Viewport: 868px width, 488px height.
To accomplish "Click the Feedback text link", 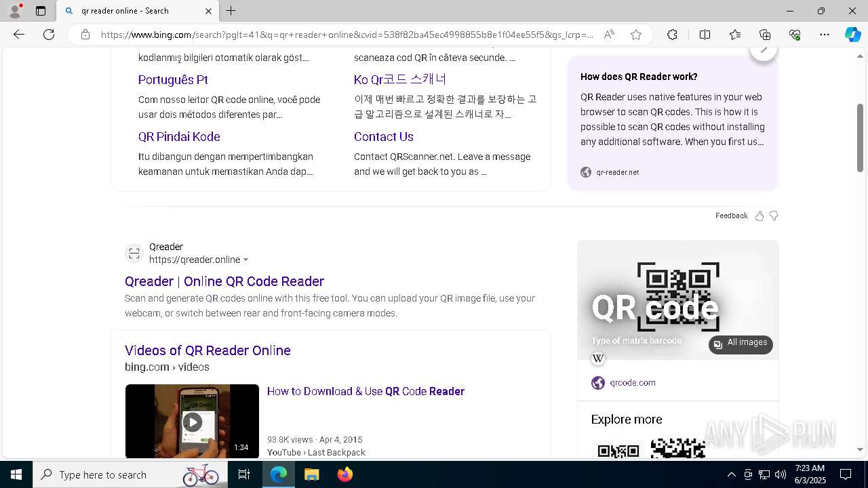I will pos(732,216).
